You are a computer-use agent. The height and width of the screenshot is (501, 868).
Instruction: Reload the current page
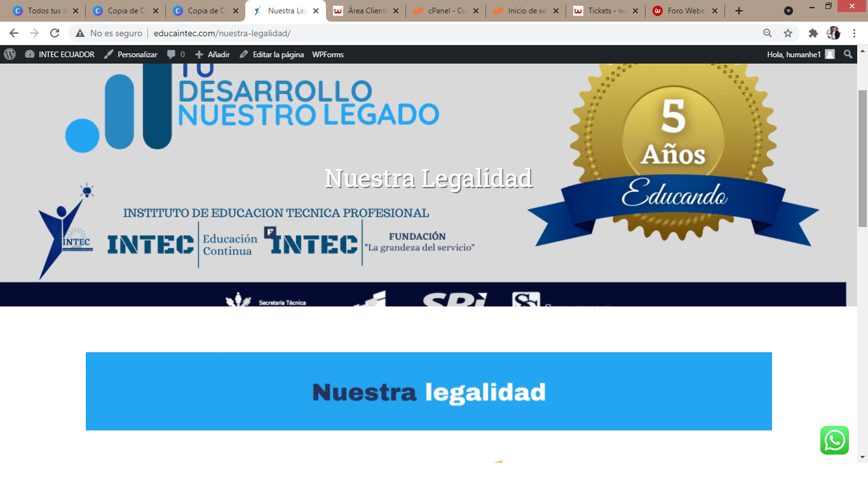pyautogui.click(x=55, y=33)
